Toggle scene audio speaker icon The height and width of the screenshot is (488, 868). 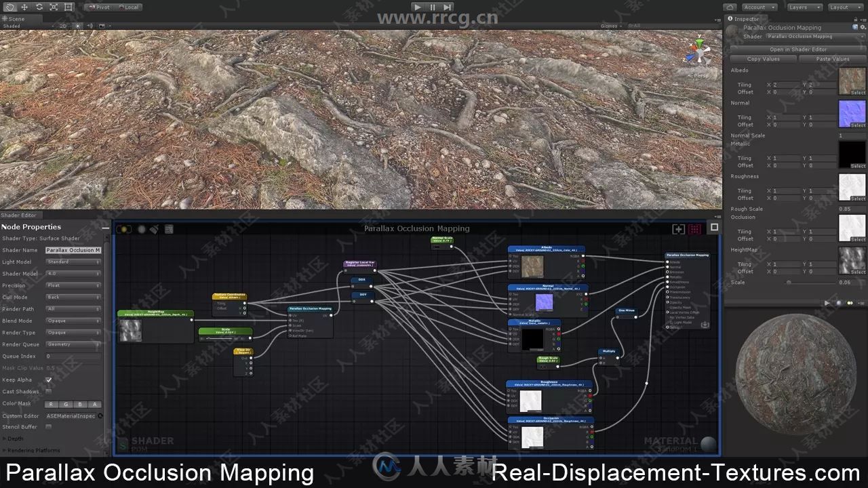[x=89, y=26]
